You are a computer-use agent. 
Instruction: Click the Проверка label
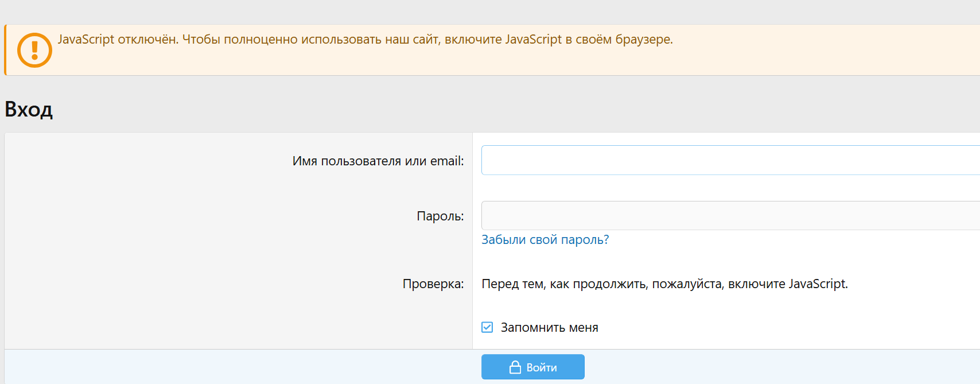[433, 284]
